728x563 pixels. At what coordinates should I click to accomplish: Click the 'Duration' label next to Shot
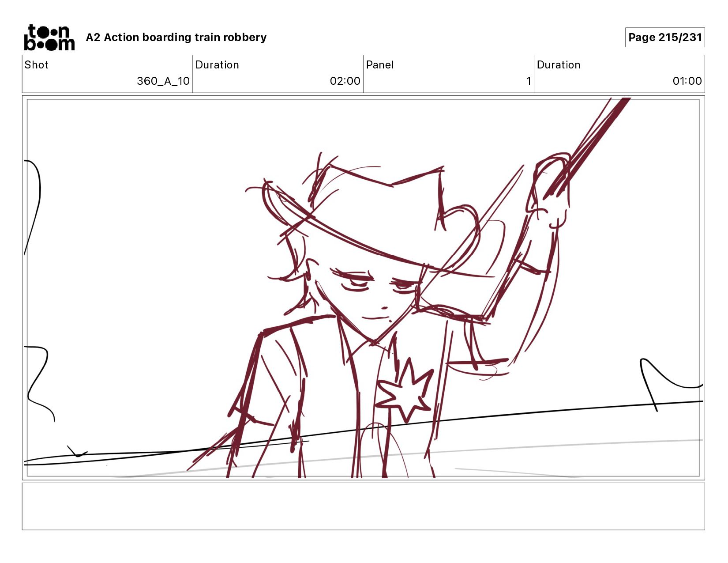click(x=217, y=65)
